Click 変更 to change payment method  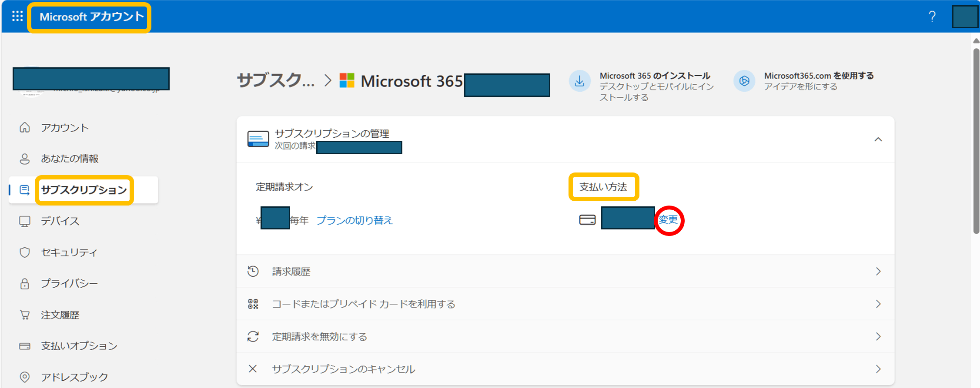668,220
